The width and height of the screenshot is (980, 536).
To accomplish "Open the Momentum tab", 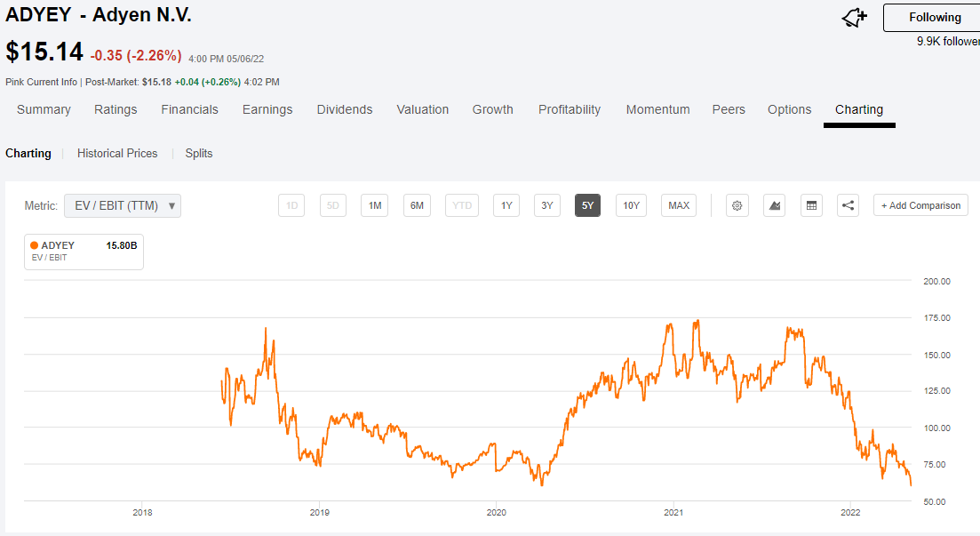I will point(657,109).
